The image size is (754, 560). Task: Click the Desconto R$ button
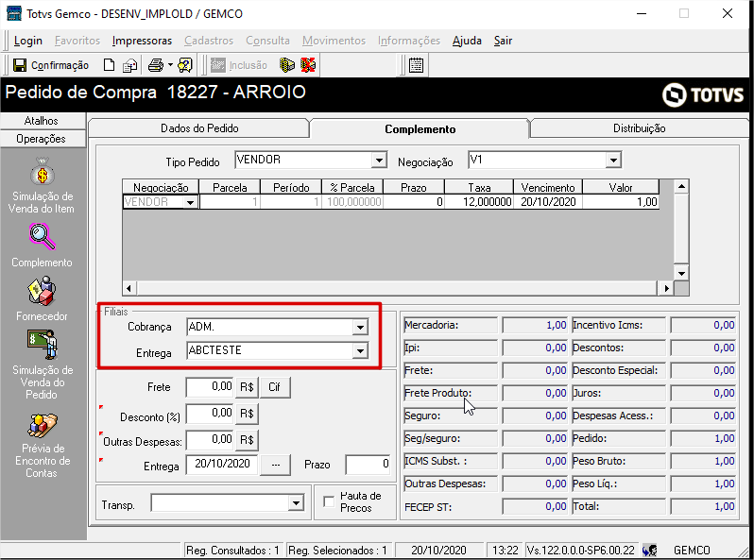point(247,414)
